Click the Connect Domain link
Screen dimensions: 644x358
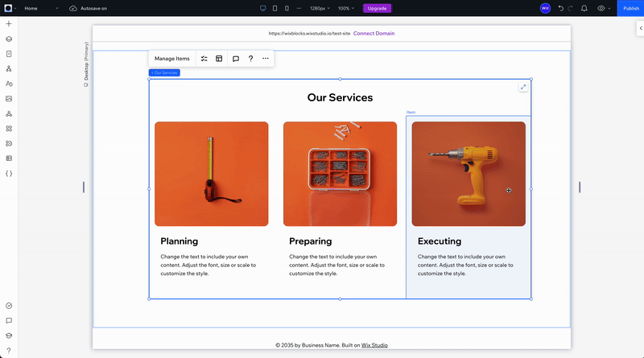click(x=374, y=33)
